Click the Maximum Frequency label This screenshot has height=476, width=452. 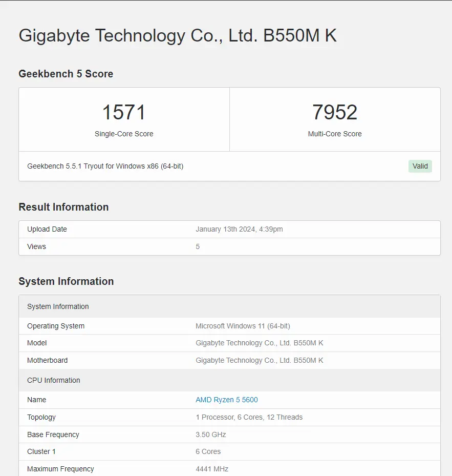point(61,469)
